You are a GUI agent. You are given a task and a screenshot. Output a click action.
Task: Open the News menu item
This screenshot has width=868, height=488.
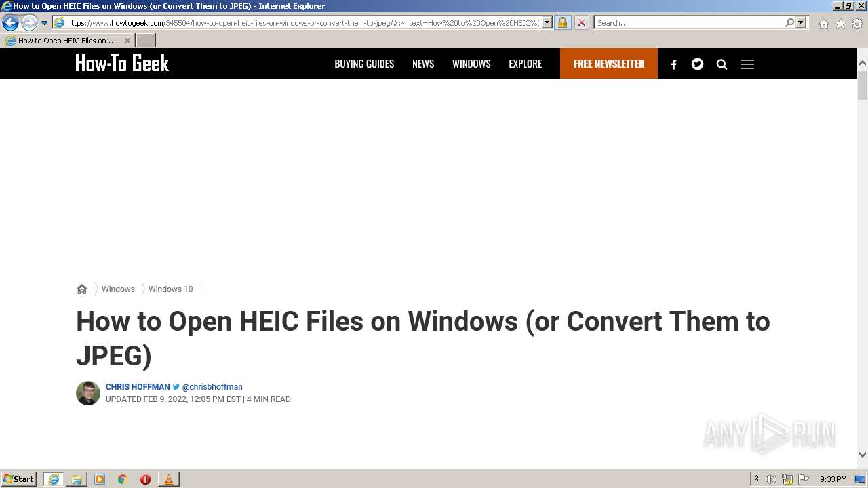click(x=423, y=64)
